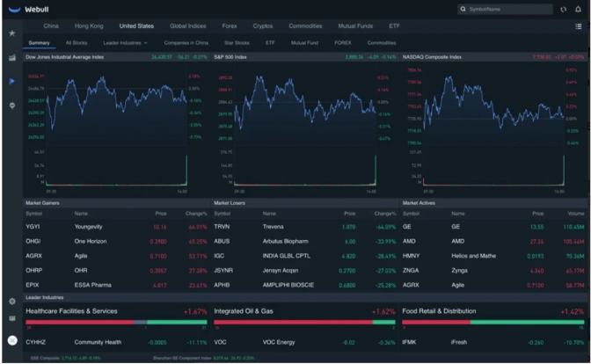Open settings gear icon in sidebar
This screenshot has width=591, height=364.
point(12,301)
